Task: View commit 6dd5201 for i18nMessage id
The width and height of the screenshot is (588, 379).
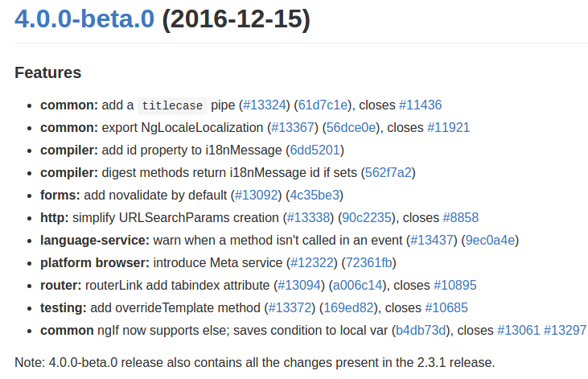Action: coord(316,150)
